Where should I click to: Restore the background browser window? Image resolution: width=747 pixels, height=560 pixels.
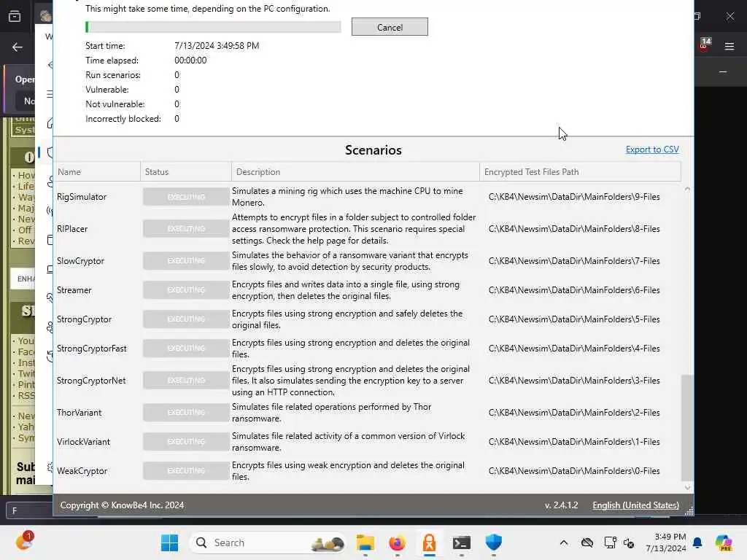[x=697, y=16]
